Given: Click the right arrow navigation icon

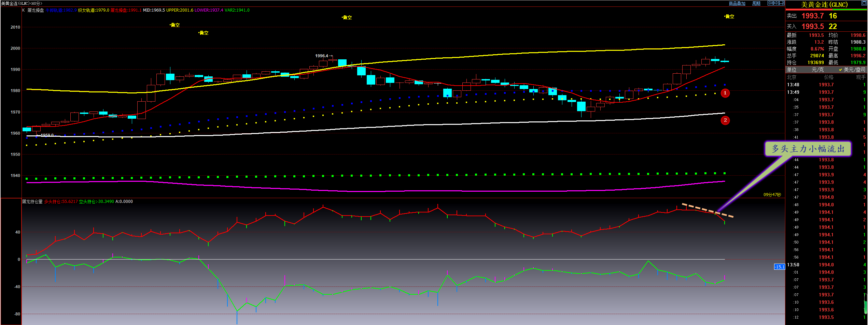Looking at the screenshot, I should point(776,3).
